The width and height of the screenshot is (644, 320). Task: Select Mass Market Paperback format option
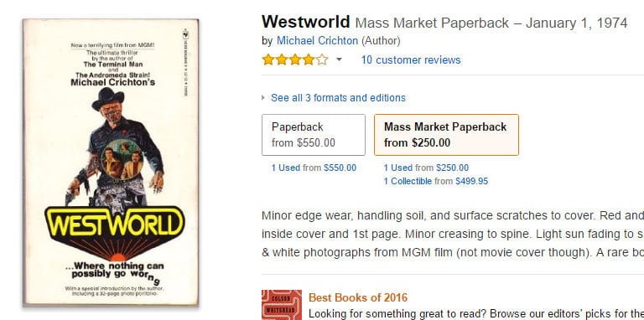[446, 135]
